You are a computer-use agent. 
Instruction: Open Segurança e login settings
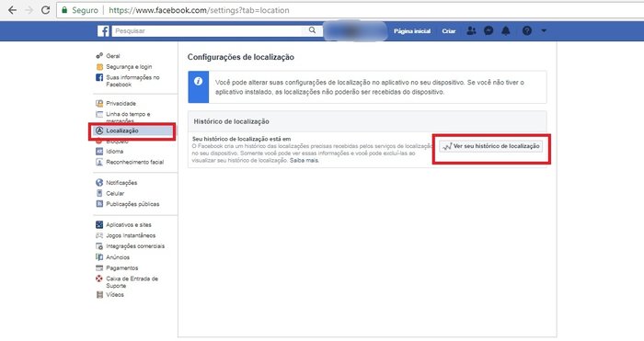[129, 66]
